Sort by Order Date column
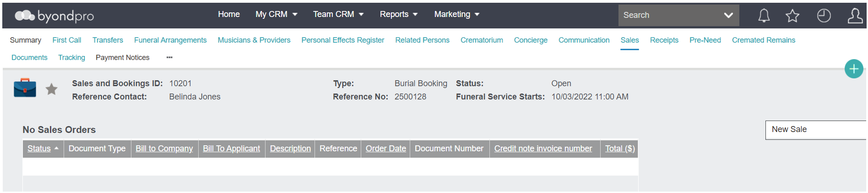868x193 pixels. pos(386,149)
